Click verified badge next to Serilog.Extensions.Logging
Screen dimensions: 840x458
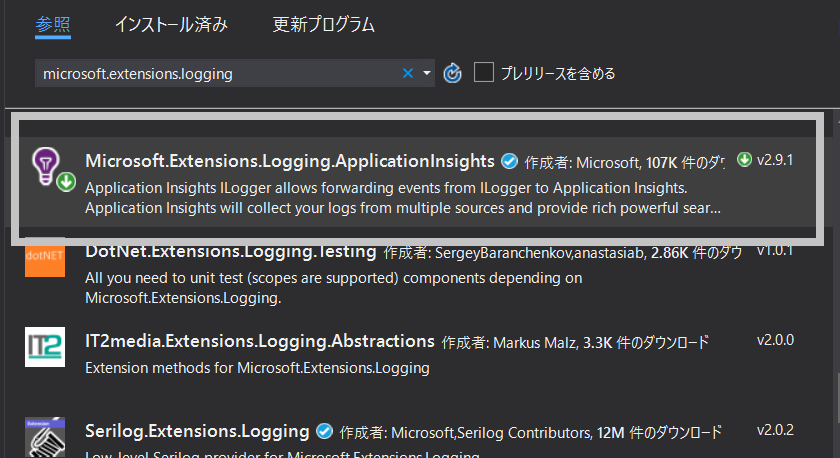point(324,431)
